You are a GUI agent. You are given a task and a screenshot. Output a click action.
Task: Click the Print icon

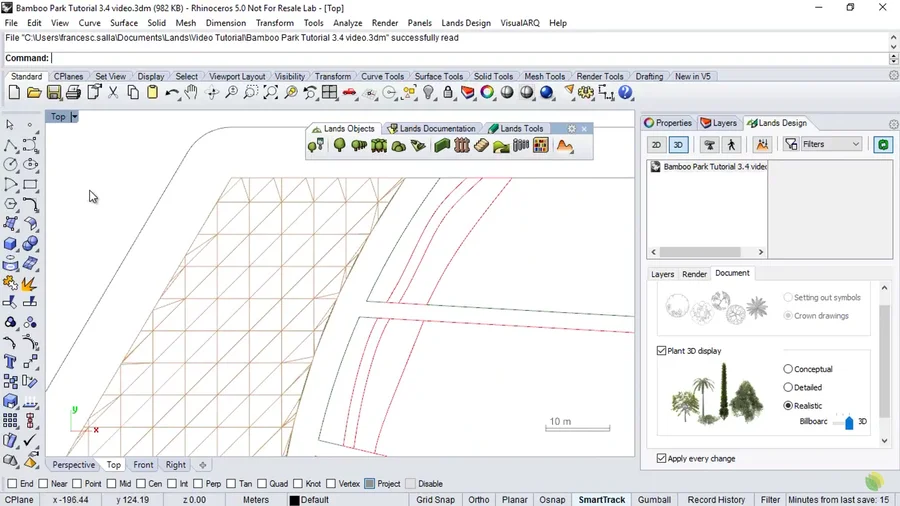tap(73, 92)
